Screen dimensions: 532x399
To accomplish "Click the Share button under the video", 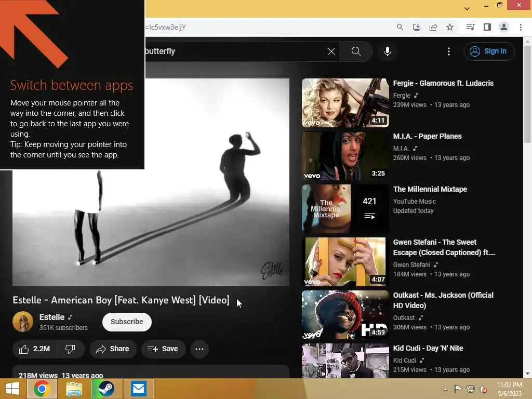I will (113, 349).
